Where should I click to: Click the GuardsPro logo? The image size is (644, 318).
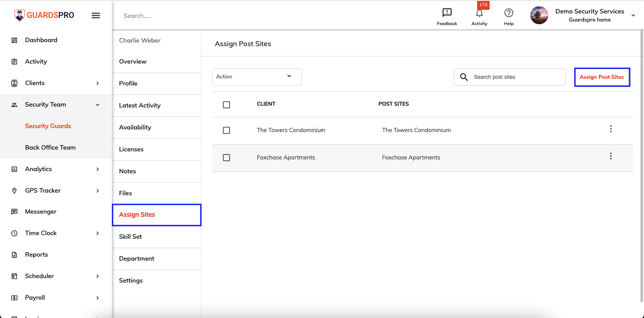(x=44, y=15)
